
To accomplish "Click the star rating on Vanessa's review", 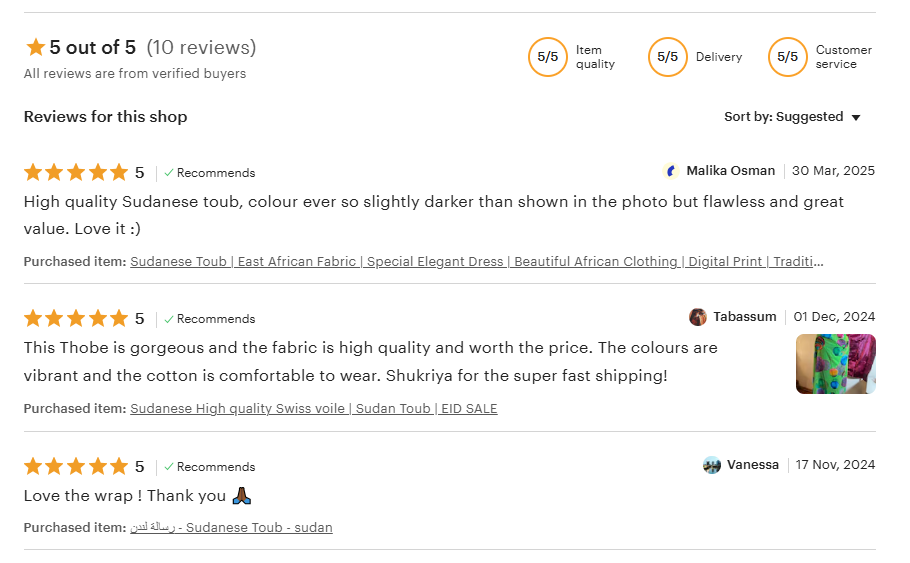I will 76,467.
